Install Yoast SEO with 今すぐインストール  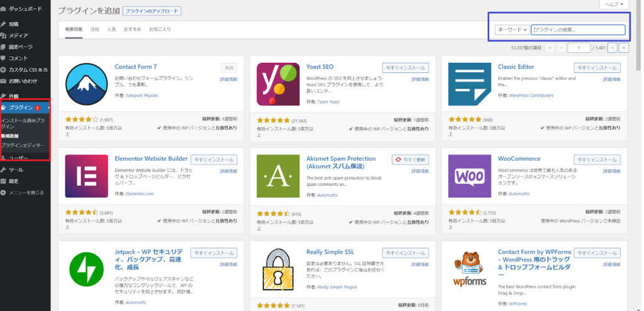coord(405,68)
